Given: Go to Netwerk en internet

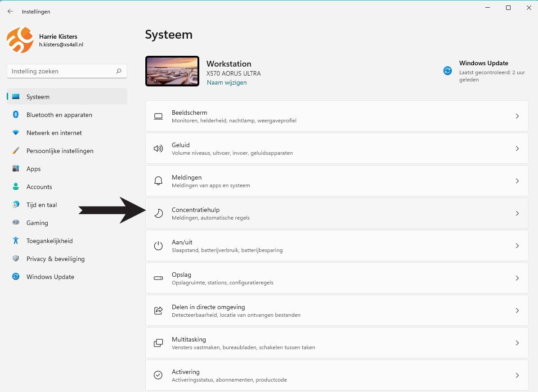Looking at the screenshot, I should tap(67, 133).
